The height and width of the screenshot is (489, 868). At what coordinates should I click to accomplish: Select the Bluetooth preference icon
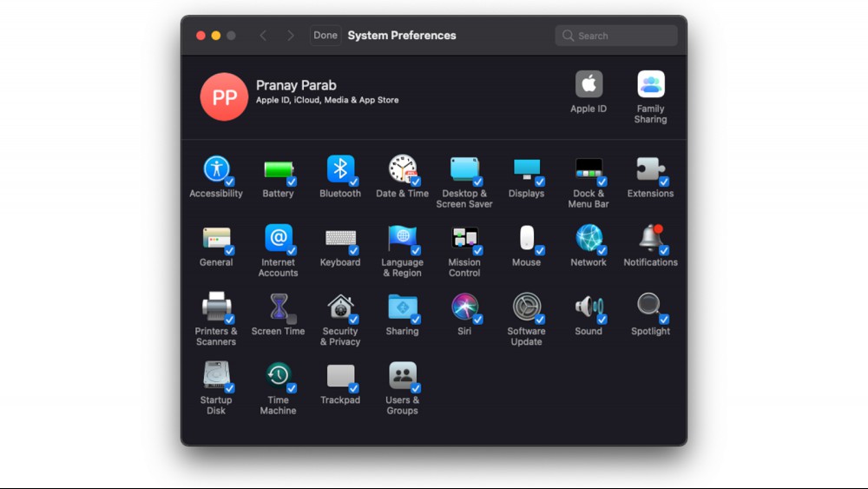click(340, 169)
